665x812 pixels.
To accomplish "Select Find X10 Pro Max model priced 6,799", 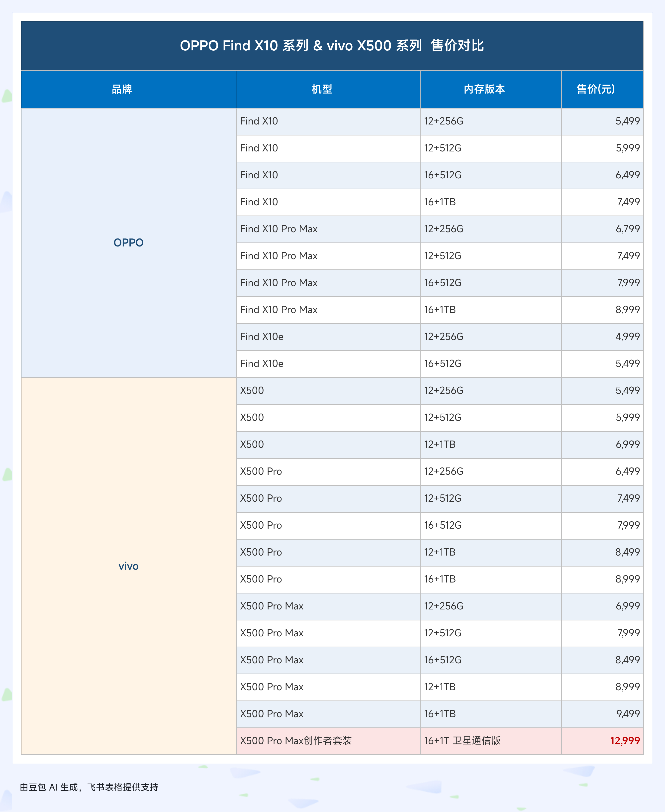I will (x=328, y=229).
